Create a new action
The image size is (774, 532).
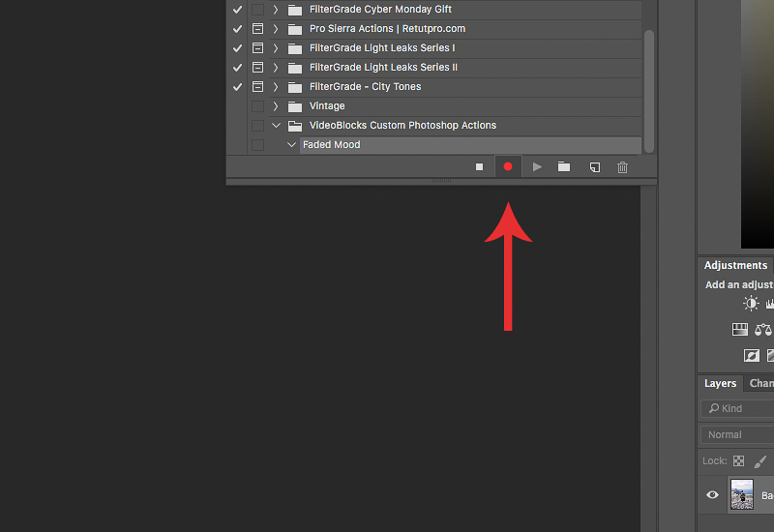[595, 167]
